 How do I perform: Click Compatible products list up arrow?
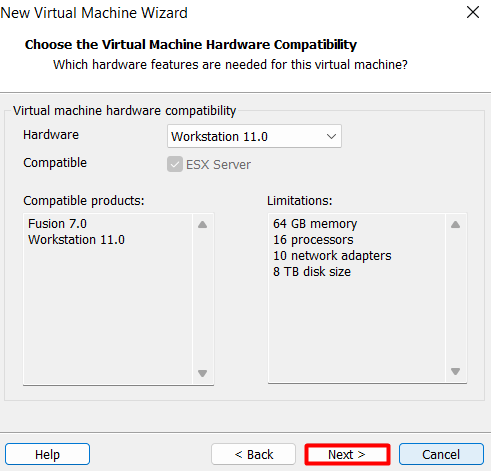(x=202, y=225)
